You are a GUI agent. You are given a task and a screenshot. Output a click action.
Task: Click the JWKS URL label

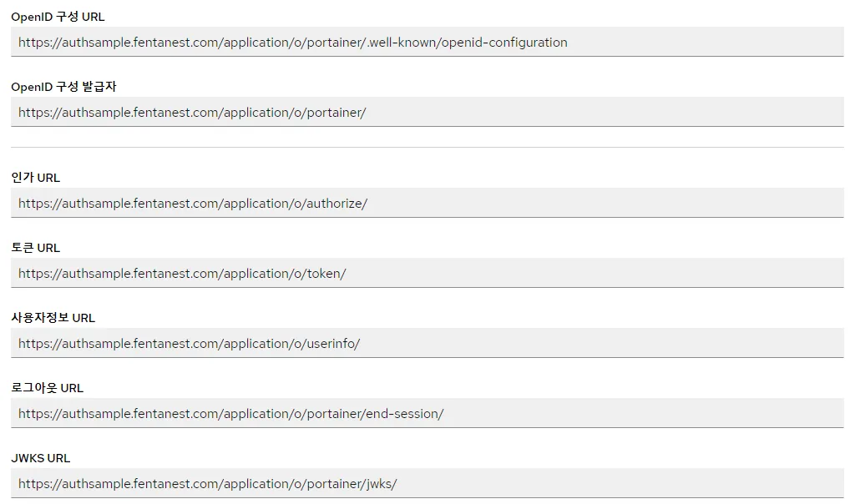(39, 457)
